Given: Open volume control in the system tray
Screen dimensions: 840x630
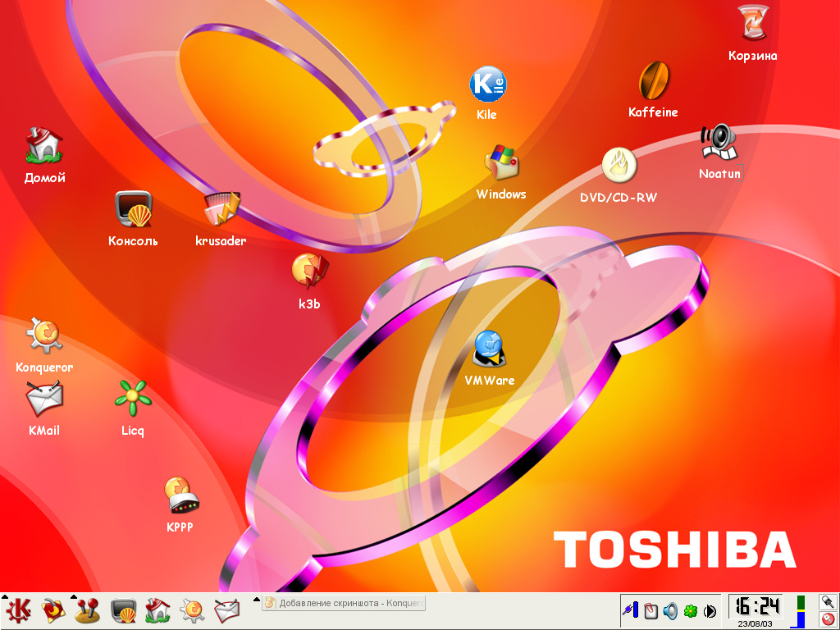Looking at the screenshot, I should pos(670,610).
